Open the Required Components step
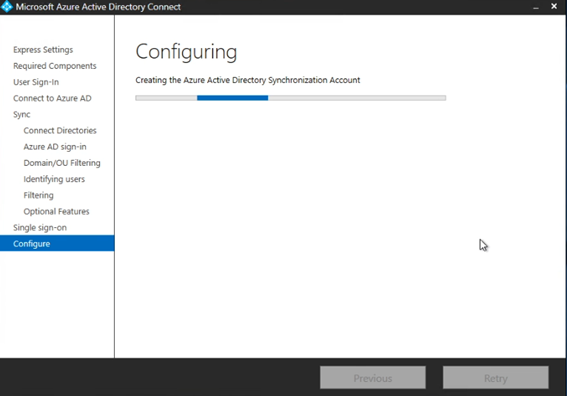This screenshot has width=567, height=396. [x=55, y=66]
